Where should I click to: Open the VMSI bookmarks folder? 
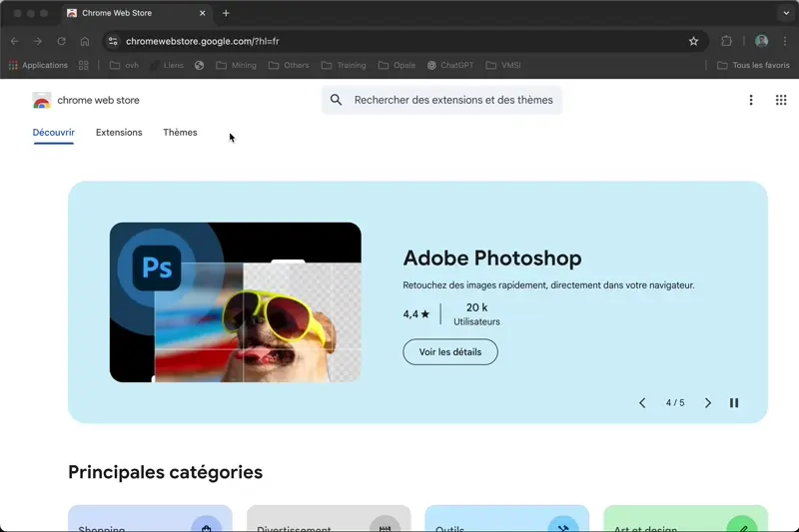[x=503, y=65]
